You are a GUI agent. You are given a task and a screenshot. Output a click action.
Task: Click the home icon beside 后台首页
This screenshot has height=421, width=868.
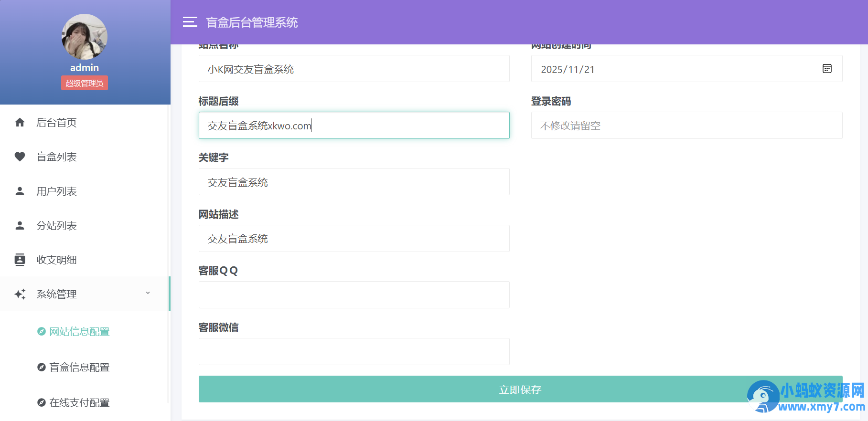pyautogui.click(x=20, y=123)
